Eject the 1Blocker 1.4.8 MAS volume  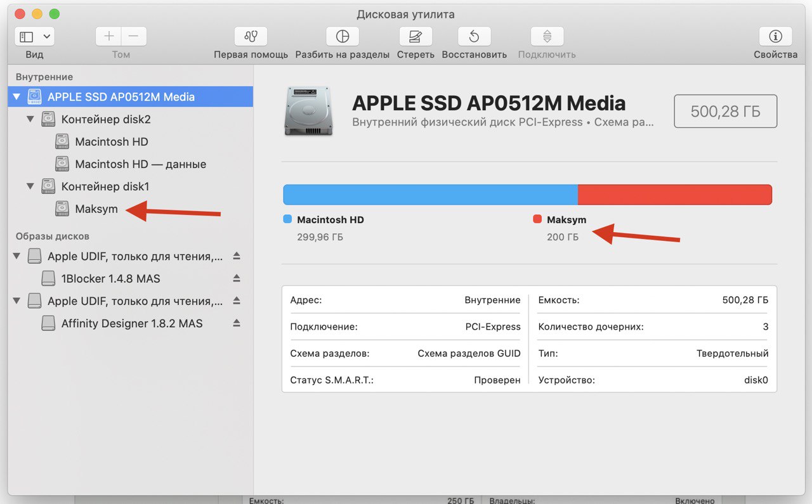coord(237,278)
